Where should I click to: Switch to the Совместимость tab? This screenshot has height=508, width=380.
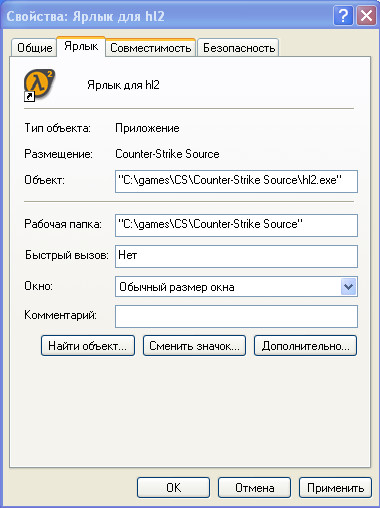click(x=150, y=48)
